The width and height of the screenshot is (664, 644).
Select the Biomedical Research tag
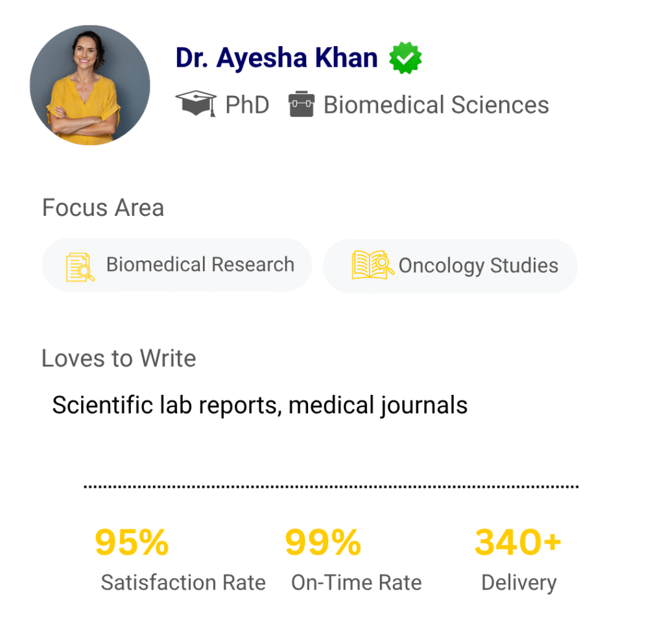[177, 265]
